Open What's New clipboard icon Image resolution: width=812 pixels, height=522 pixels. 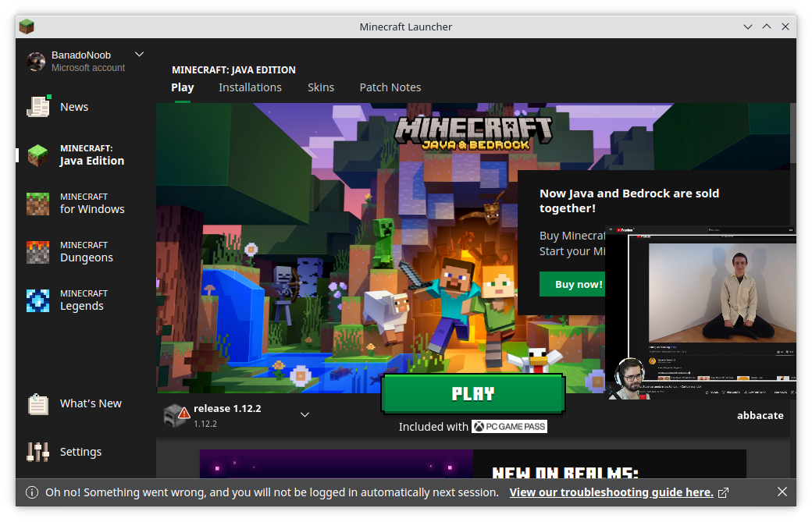pyautogui.click(x=37, y=403)
